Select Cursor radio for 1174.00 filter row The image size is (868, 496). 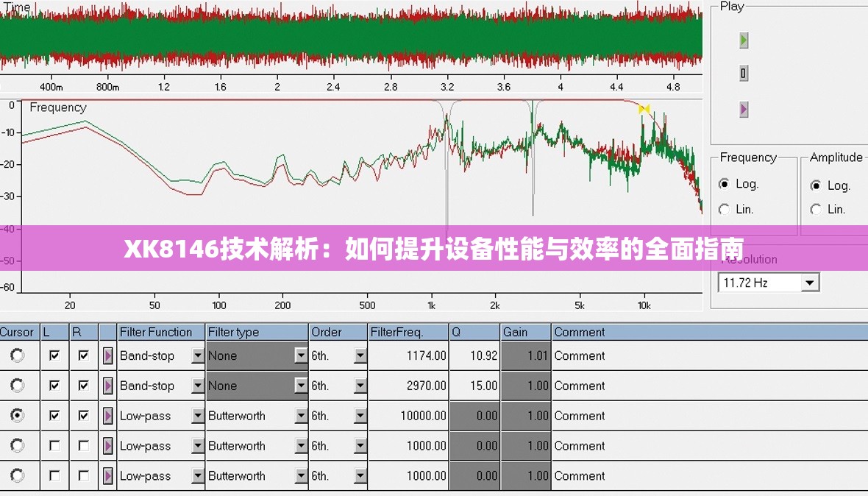pyautogui.click(x=17, y=355)
